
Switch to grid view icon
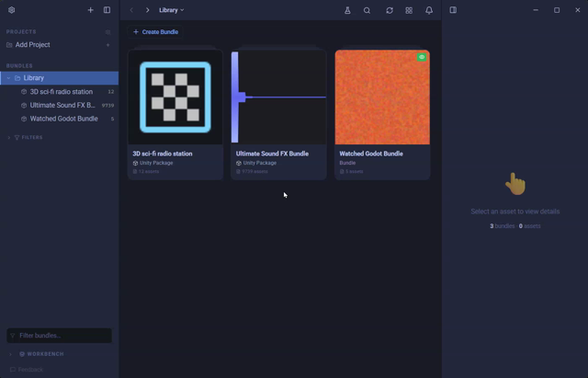[409, 10]
